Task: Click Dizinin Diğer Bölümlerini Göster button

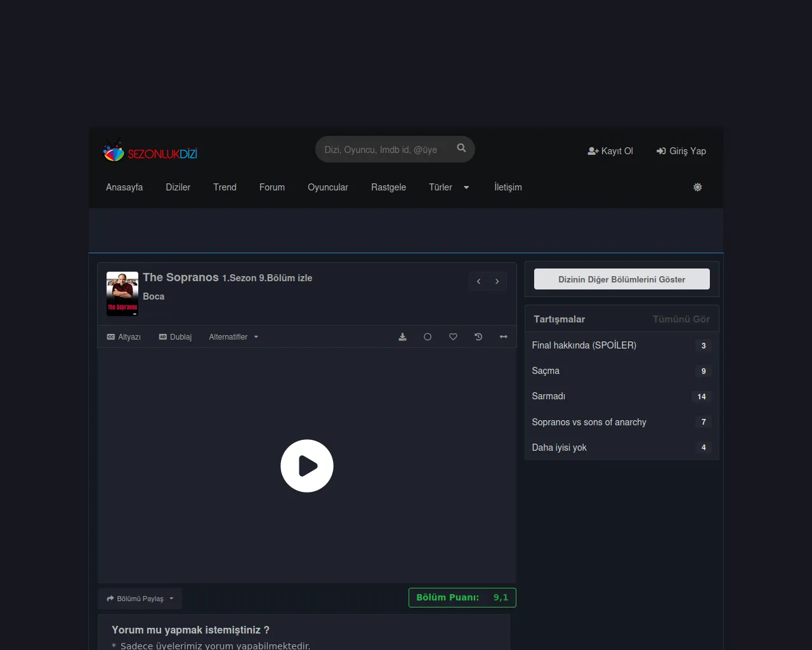Action: click(621, 279)
